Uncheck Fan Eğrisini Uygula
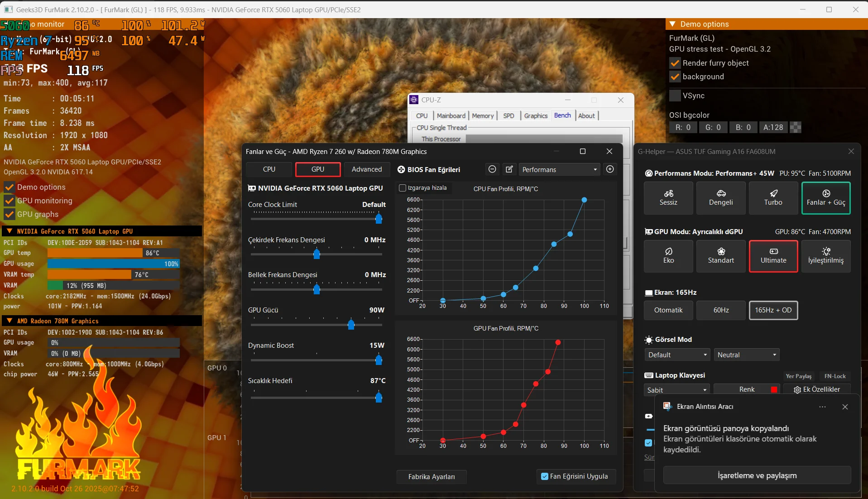 point(545,476)
